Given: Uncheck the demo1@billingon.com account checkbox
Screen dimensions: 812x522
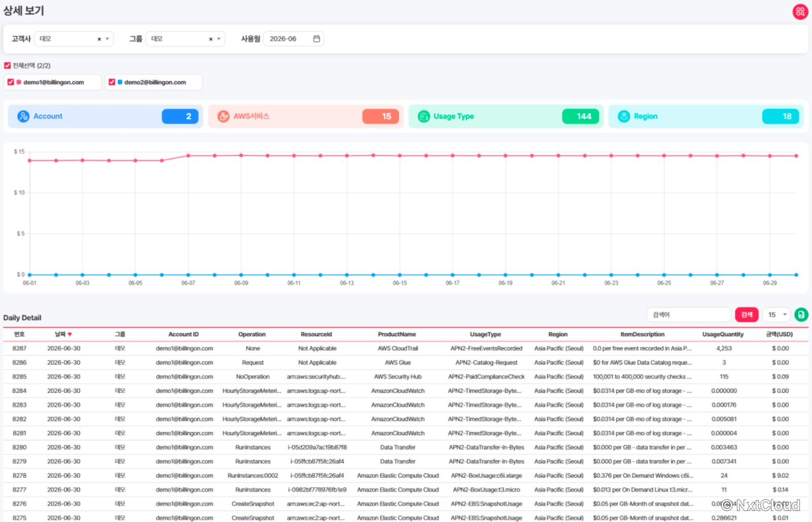Looking at the screenshot, I should click(x=11, y=82).
